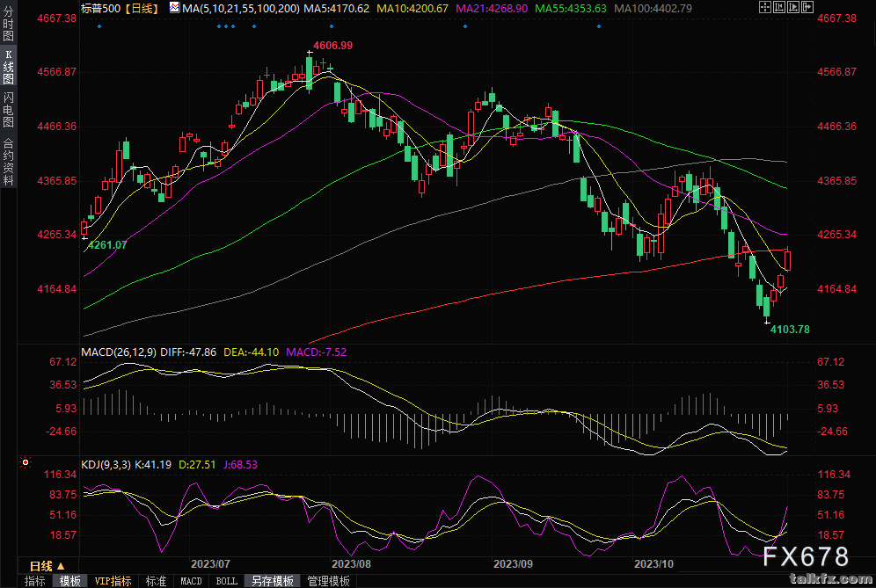Click the 2023/07 date axis label
The height and width of the screenshot is (588, 876).
210,564
